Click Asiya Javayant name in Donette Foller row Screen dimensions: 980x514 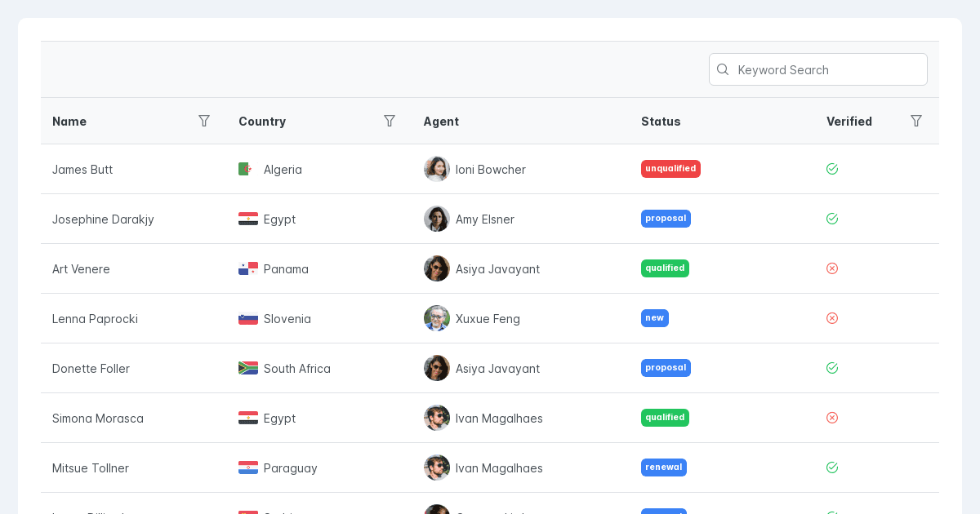(497, 368)
